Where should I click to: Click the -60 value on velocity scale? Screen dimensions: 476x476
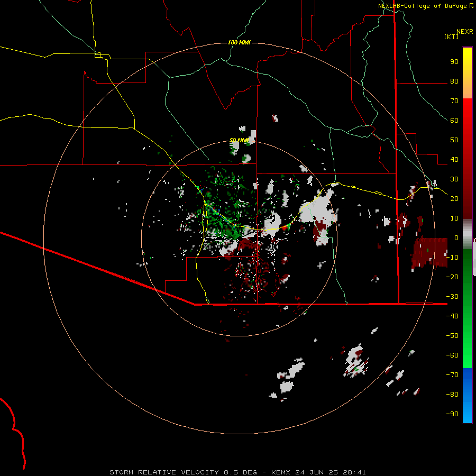click(452, 355)
